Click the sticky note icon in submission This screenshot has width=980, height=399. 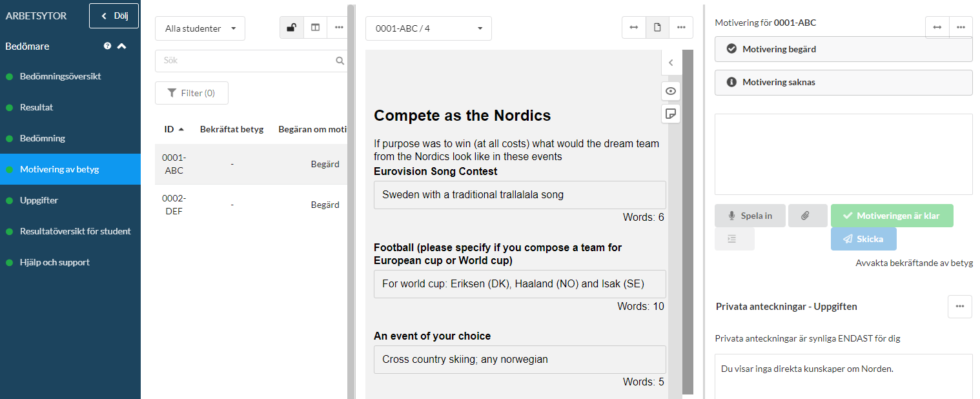click(671, 114)
